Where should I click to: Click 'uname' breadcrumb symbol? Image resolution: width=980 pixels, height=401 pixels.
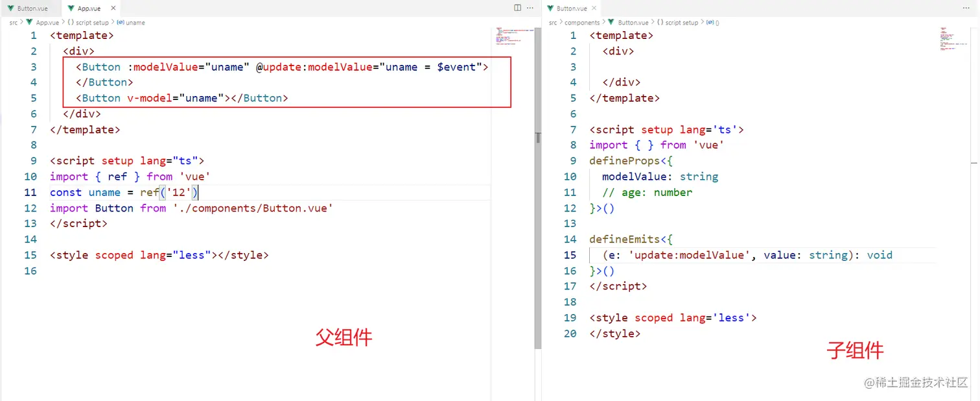click(x=135, y=22)
